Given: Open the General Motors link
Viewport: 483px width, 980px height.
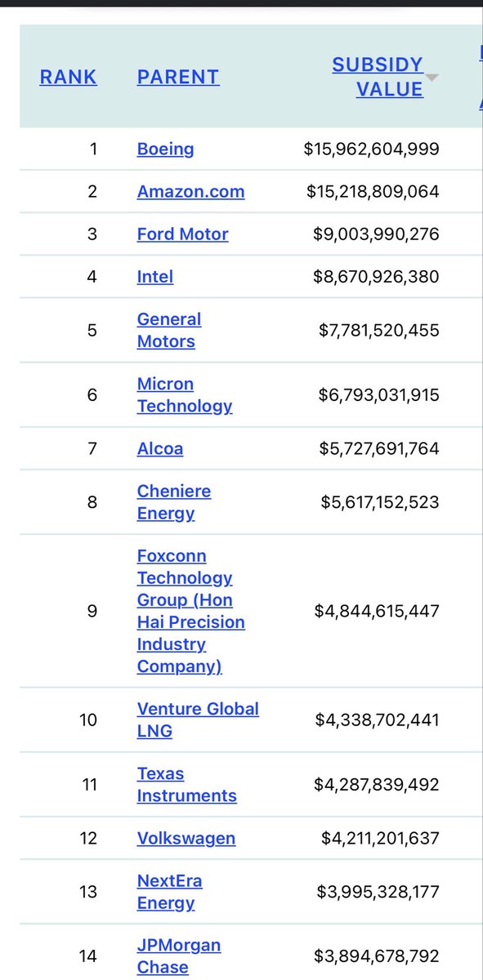Looking at the screenshot, I should pyautogui.click(x=169, y=330).
